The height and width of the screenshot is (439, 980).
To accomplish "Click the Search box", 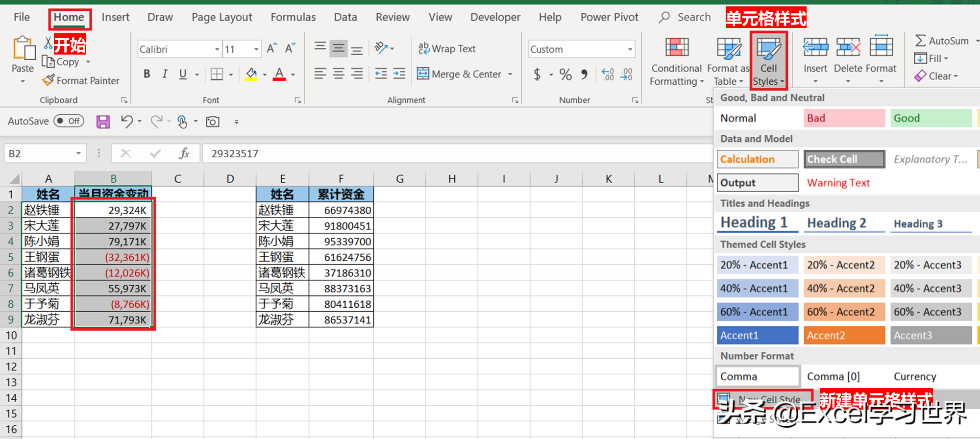I will pyautogui.click(x=686, y=17).
